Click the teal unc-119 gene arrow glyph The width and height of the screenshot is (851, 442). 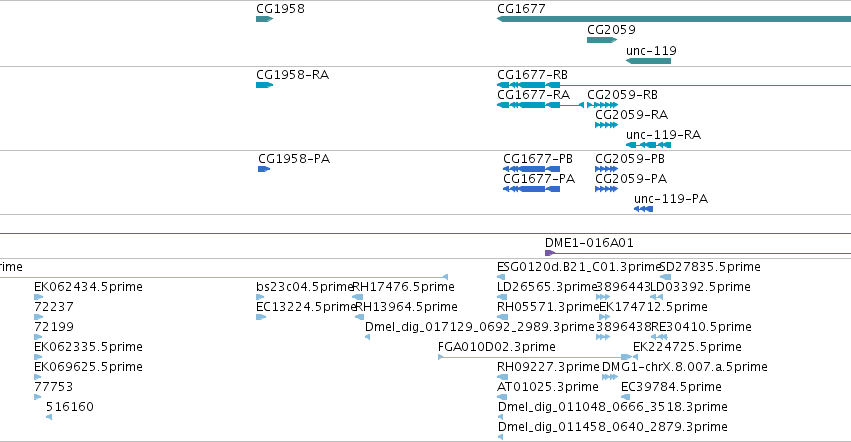649,61
